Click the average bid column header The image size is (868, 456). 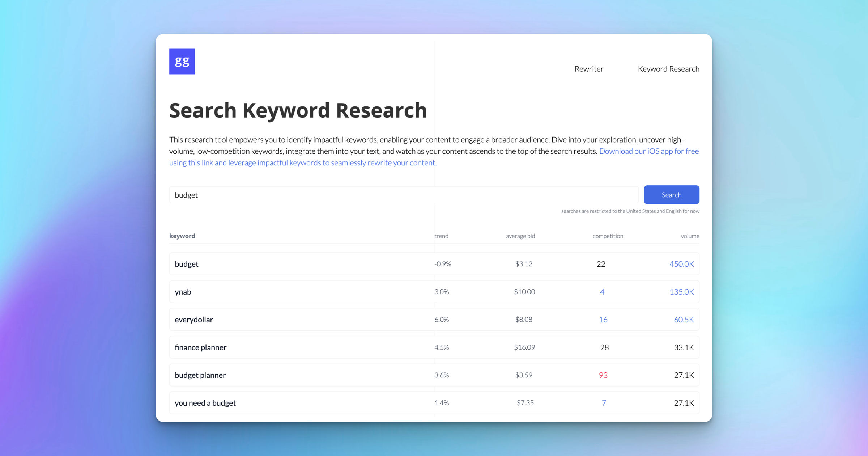(520, 236)
